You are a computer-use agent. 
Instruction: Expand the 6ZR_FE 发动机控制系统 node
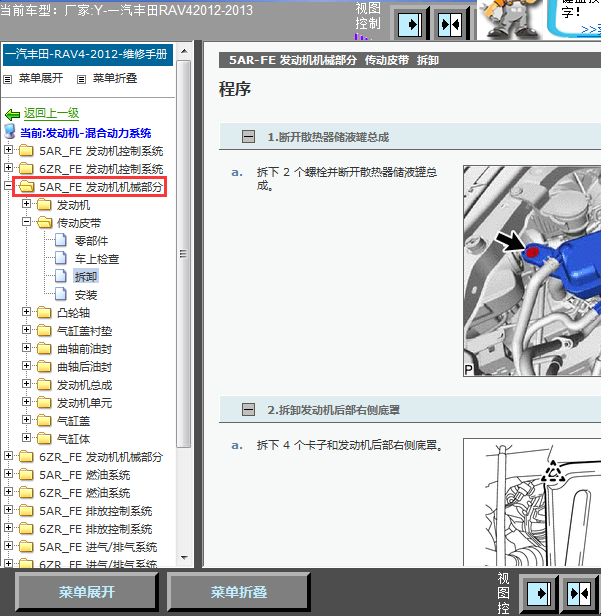(x=8, y=168)
